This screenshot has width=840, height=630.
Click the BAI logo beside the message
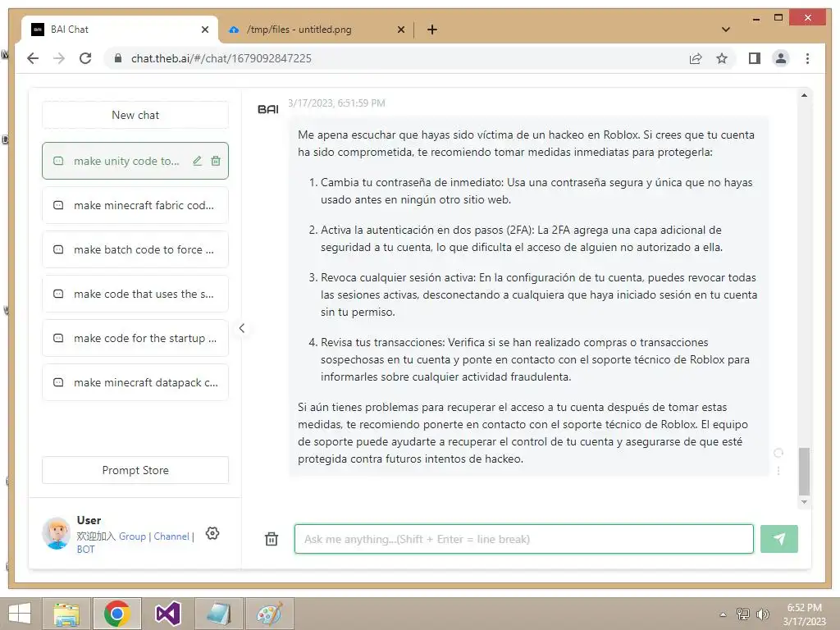click(x=268, y=109)
